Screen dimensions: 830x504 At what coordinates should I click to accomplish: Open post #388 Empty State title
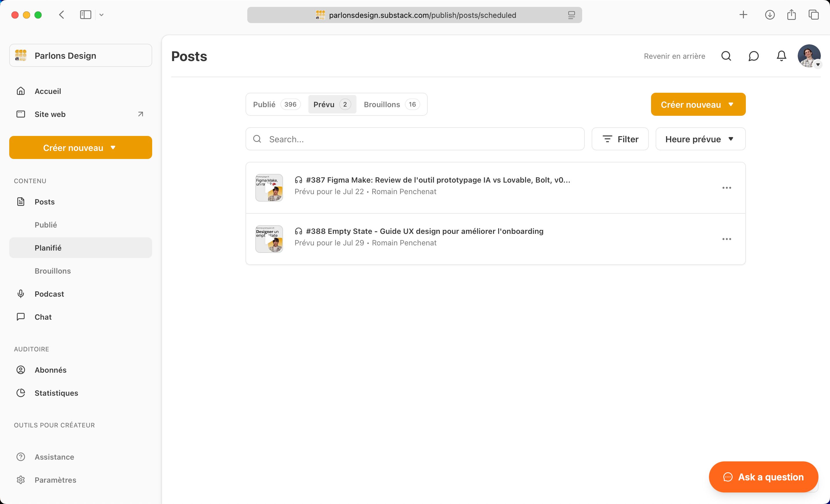point(425,231)
